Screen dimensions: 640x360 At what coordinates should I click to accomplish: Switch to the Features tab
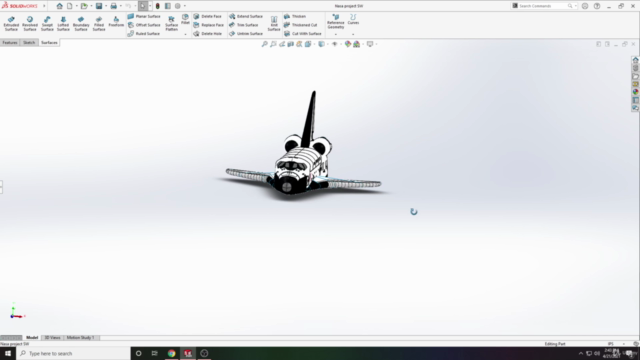point(10,42)
